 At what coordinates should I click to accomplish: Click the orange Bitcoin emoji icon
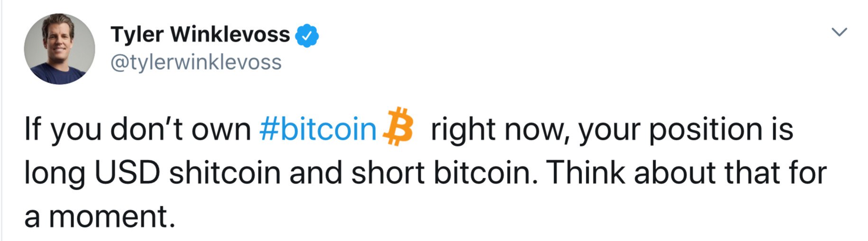(x=398, y=127)
